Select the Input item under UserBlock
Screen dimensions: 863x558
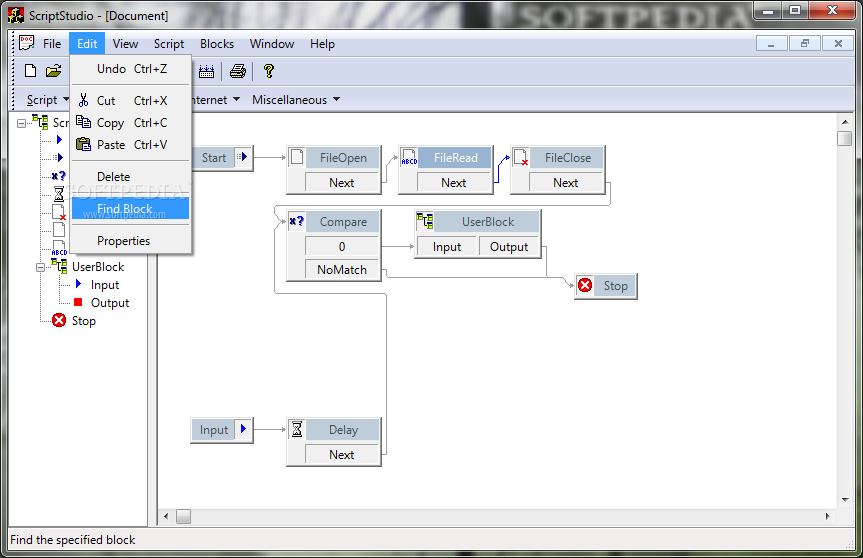coord(105,284)
